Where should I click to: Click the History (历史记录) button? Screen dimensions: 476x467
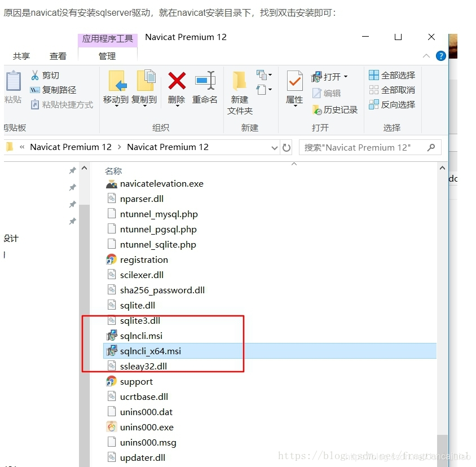[335, 110]
